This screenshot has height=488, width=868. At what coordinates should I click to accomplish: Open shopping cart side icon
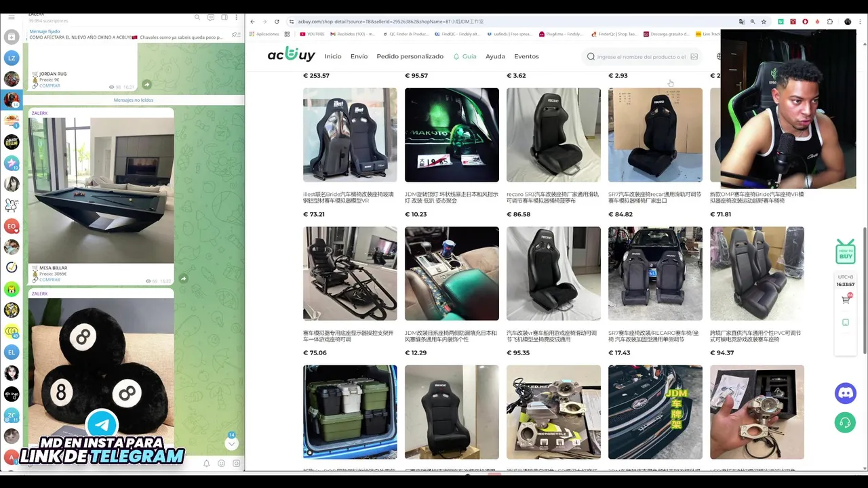pos(846,300)
